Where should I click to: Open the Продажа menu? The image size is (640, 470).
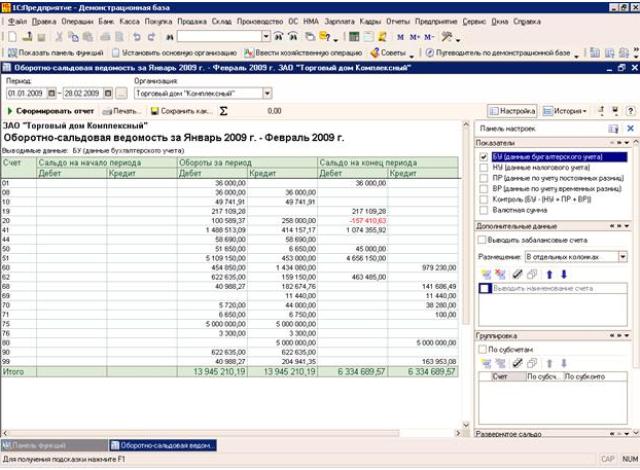[x=192, y=21]
